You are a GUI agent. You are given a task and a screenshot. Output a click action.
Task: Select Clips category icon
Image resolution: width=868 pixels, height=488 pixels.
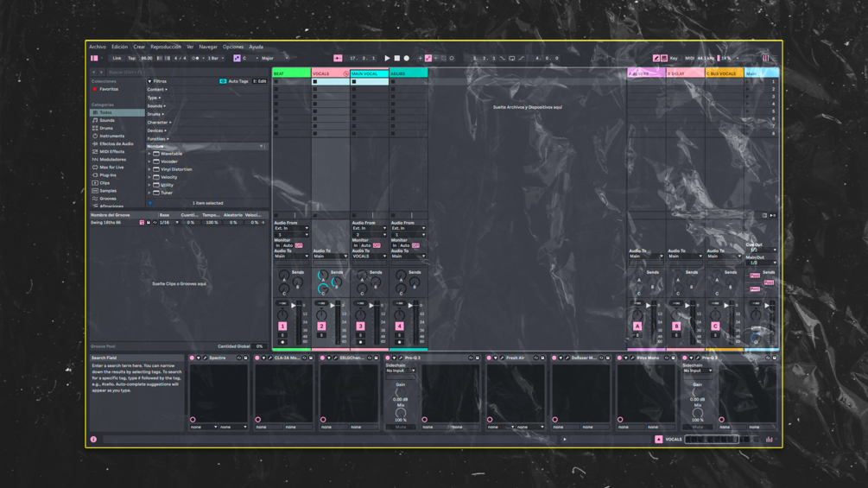click(x=95, y=182)
